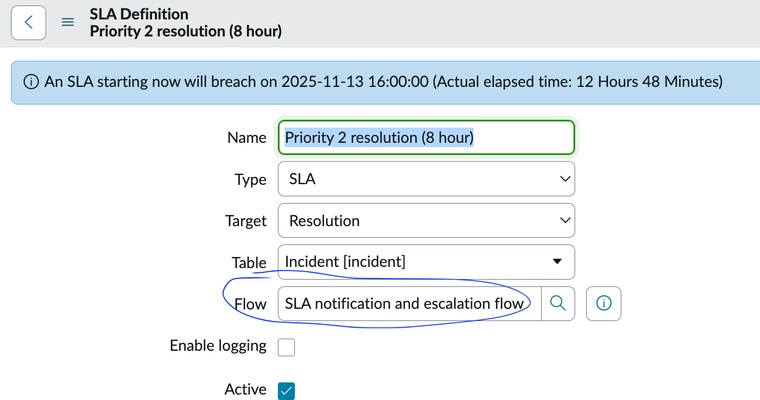Expand the Target dropdown showing Resolution

pos(426,220)
